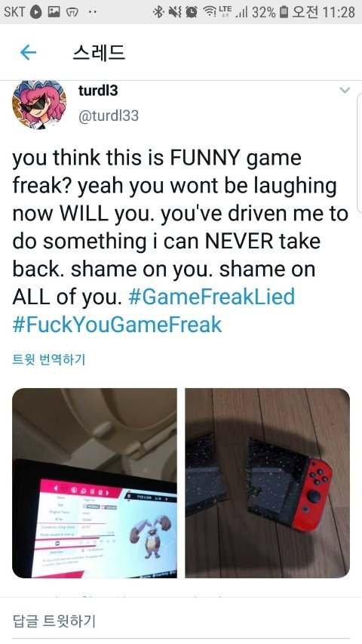Tap the alarm clock status icon
362x644 pixels.
click(x=191, y=12)
